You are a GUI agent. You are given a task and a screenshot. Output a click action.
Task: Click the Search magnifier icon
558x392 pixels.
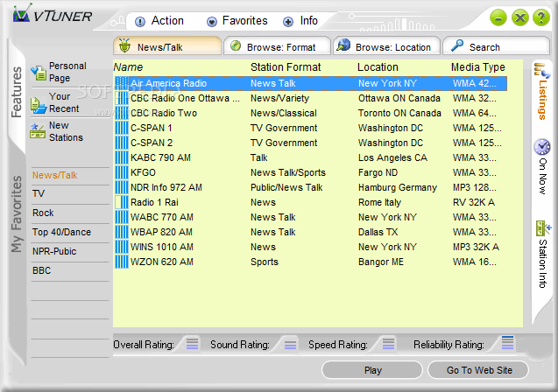(457, 45)
